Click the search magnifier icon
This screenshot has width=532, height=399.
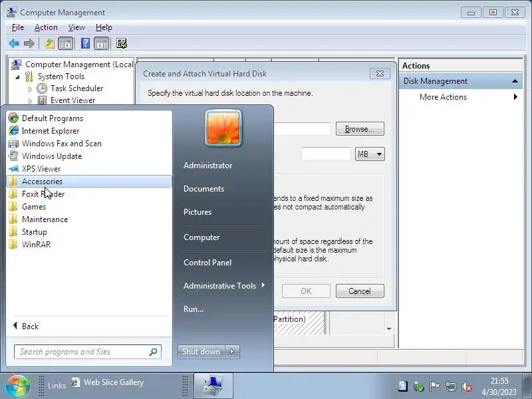point(154,352)
